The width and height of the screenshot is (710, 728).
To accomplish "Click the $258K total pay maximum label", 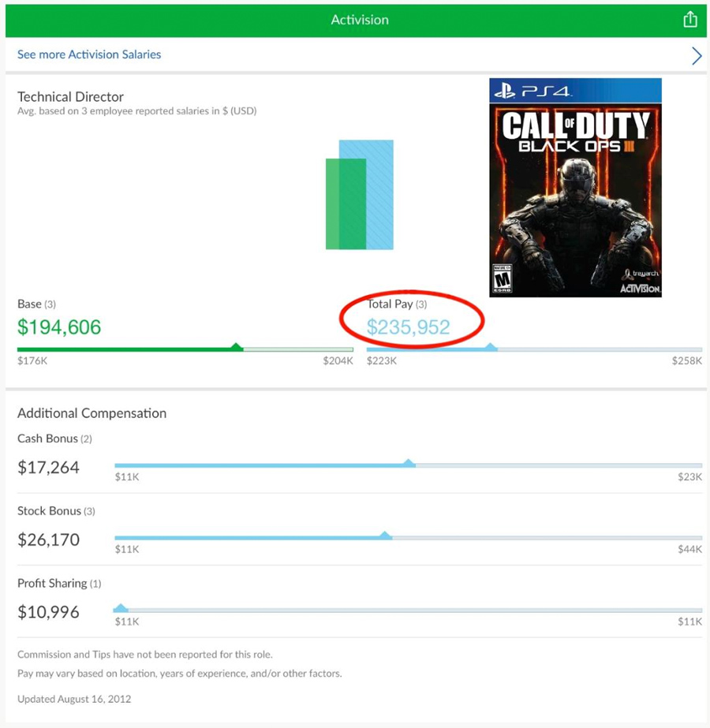I will (x=687, y=360).
